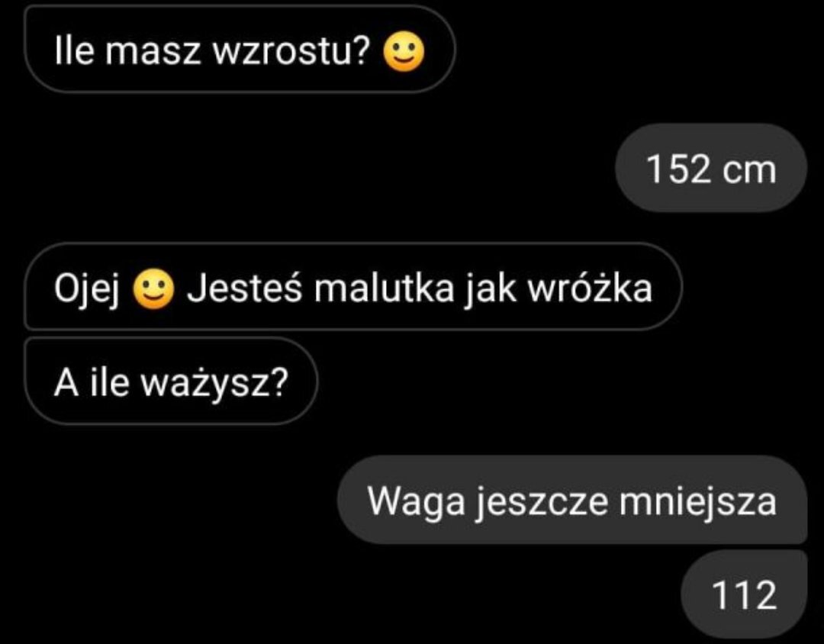Click the number '152' in the reply
This screenshot has height=644, width=824.
(679, 170)
